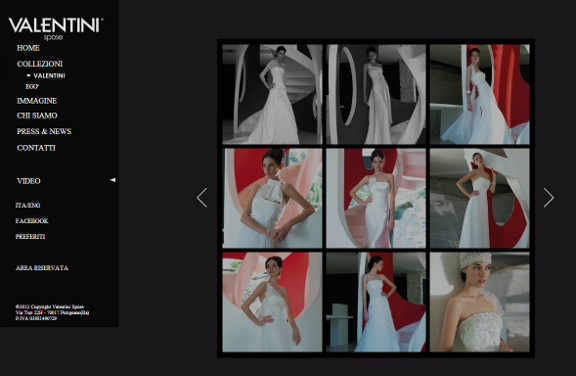The width and height of the screenshot is (576, 376).
Task: Go to next gallery page arrow
Action: click(x=548, y=198)
